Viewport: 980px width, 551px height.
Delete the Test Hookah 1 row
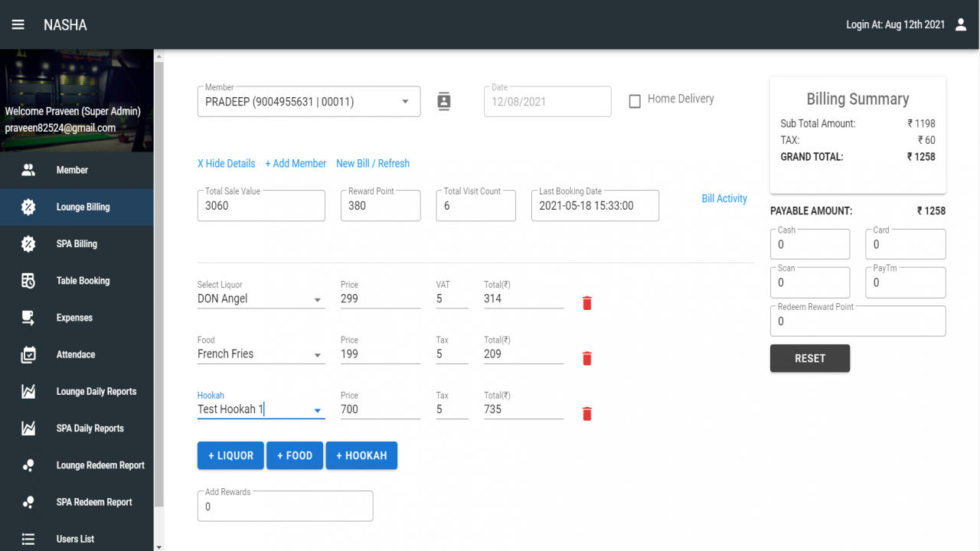(x=587, y=414)
